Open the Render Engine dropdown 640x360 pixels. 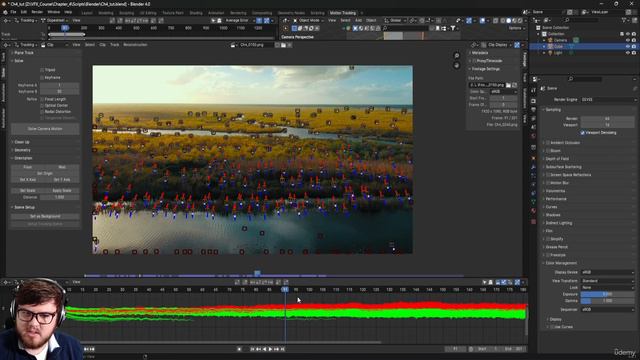click(x=608, y=100)
